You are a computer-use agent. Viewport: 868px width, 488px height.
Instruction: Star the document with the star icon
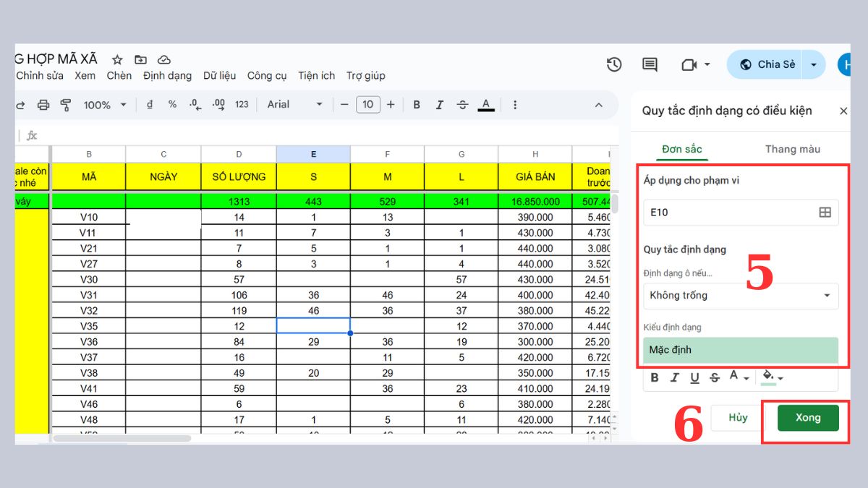point(117,59)
